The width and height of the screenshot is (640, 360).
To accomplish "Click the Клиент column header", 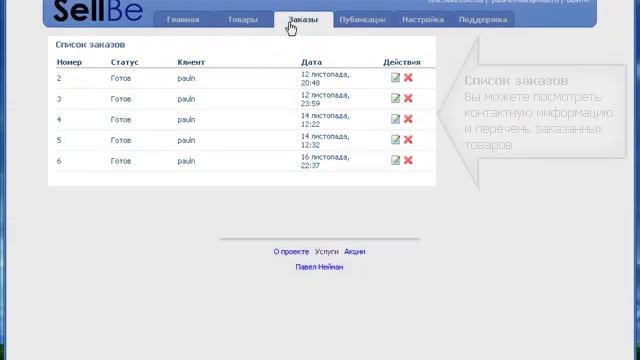I will point(191,62).
